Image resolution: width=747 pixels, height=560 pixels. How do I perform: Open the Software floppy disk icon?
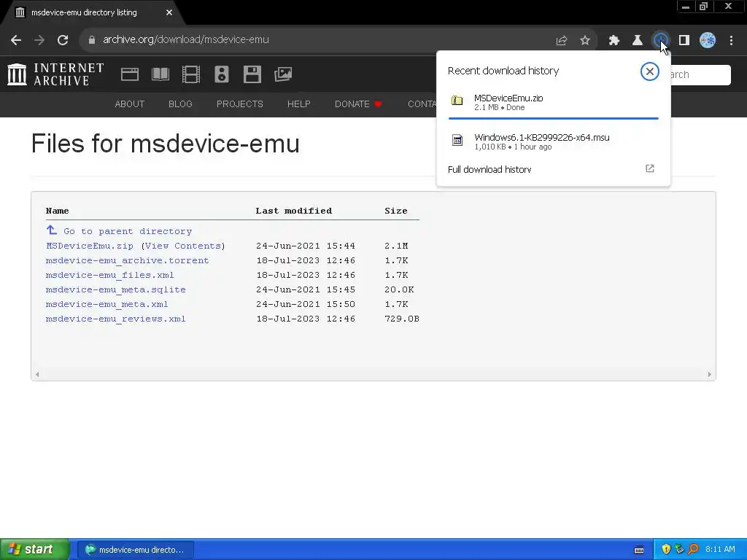[252, 74]
